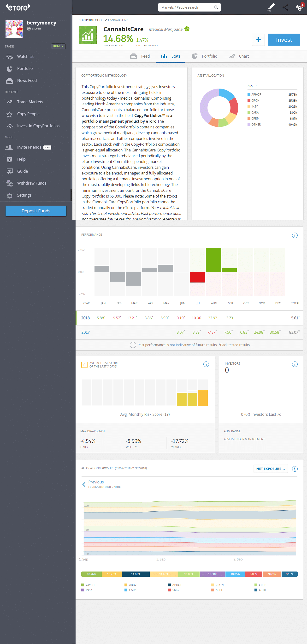Screen dimensions: 307x644
Task: Open Trade Markets chart icon
Action: click(10, 102)
